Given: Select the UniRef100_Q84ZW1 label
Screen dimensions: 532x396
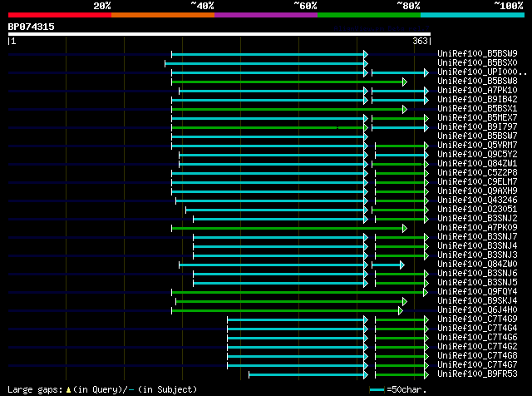Looking at the screenshot, I should click(x=477, y=164).
